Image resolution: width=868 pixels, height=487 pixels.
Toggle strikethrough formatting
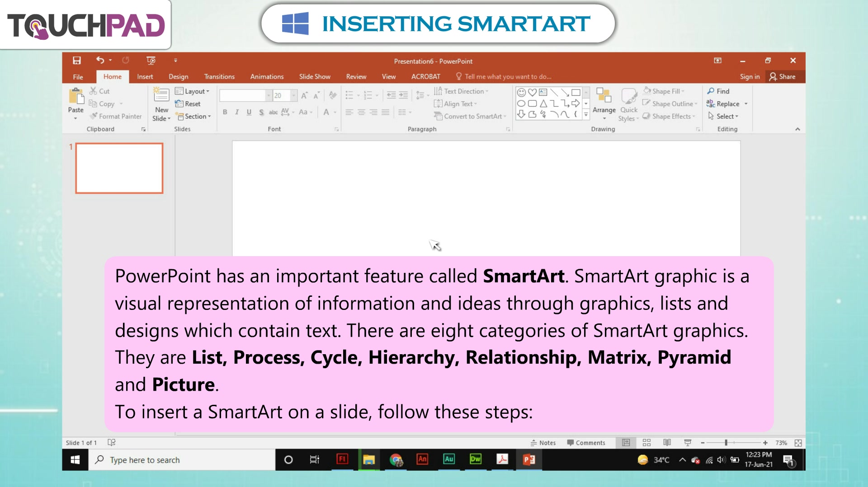point(273,112)
